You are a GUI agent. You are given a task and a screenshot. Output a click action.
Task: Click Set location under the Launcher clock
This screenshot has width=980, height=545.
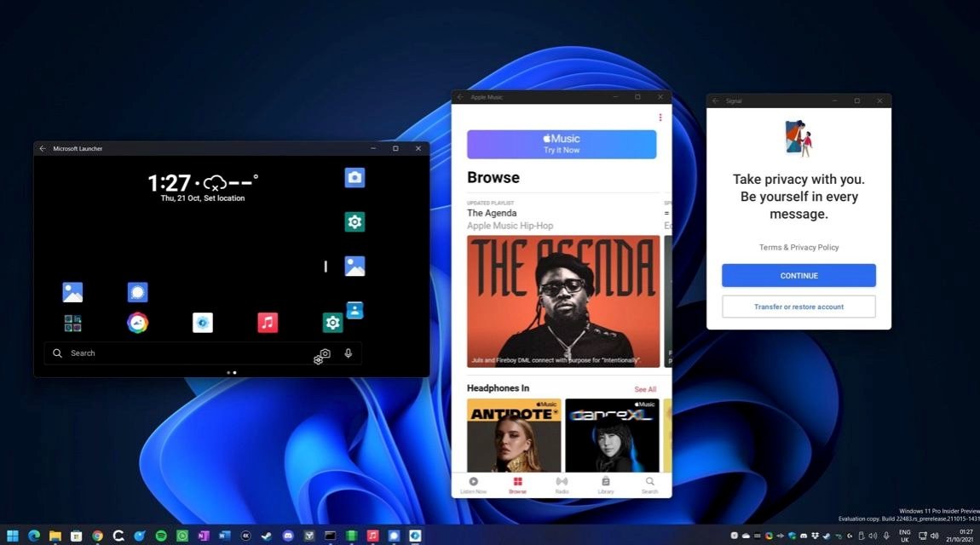point(224,198)
